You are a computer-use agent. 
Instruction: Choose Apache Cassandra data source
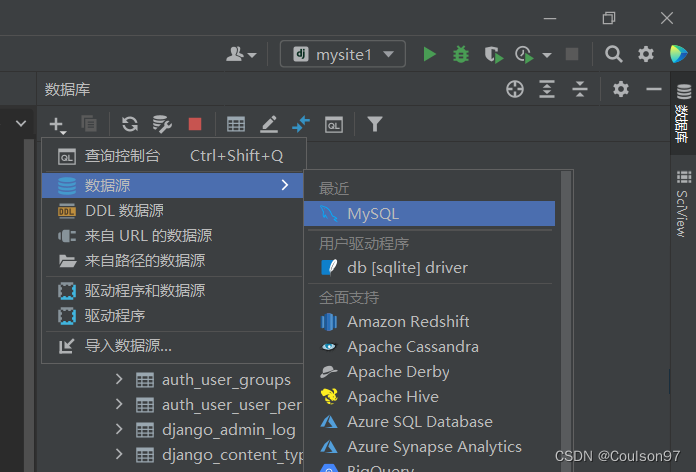tap(430, 346)
